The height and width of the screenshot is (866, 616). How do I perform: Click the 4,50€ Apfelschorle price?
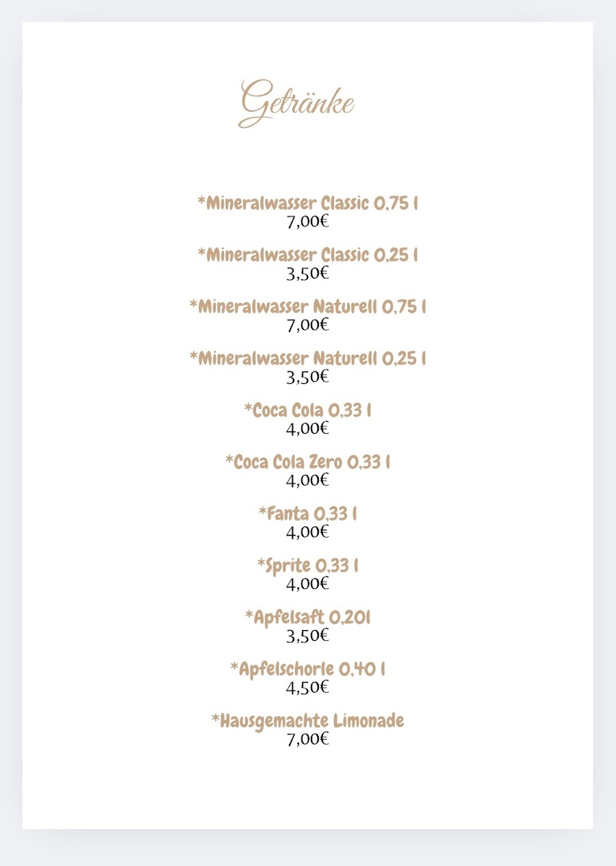coord(308,688)
